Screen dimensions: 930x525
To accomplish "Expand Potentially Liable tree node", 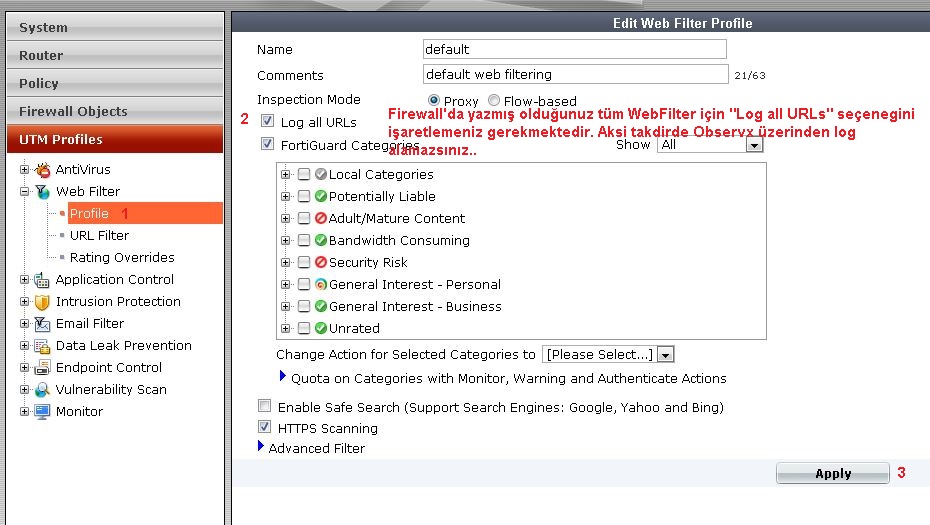I will [285, 196].
